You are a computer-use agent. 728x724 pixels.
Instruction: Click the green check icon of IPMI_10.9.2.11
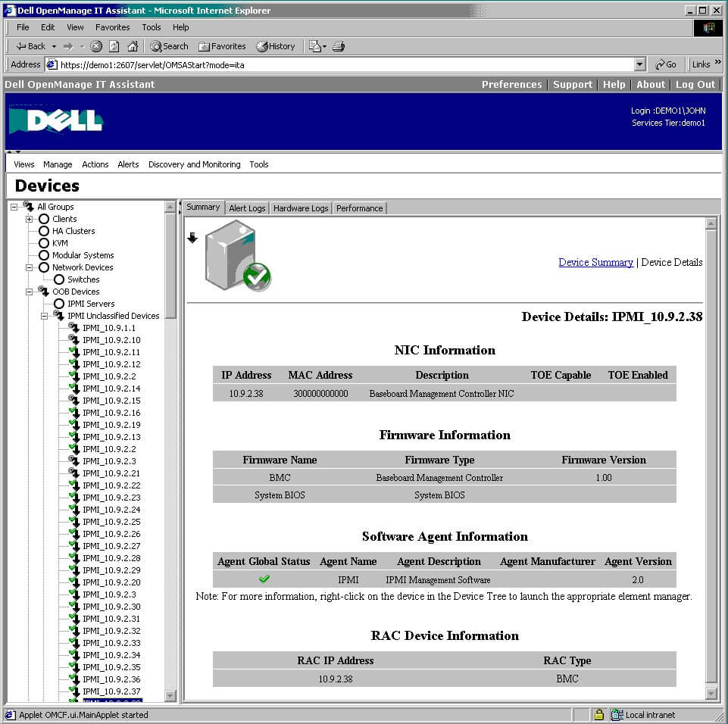pyautogui.click(x=73, y=352)
